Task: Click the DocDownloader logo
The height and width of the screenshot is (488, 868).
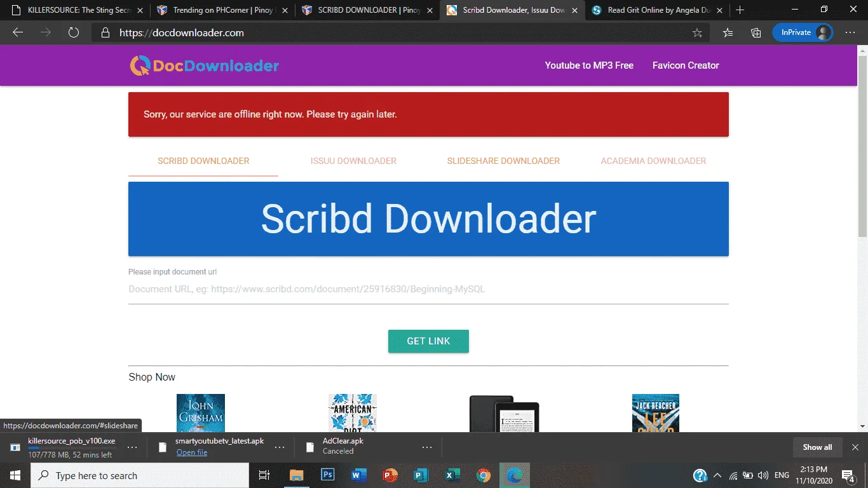Action: [204, 65]
